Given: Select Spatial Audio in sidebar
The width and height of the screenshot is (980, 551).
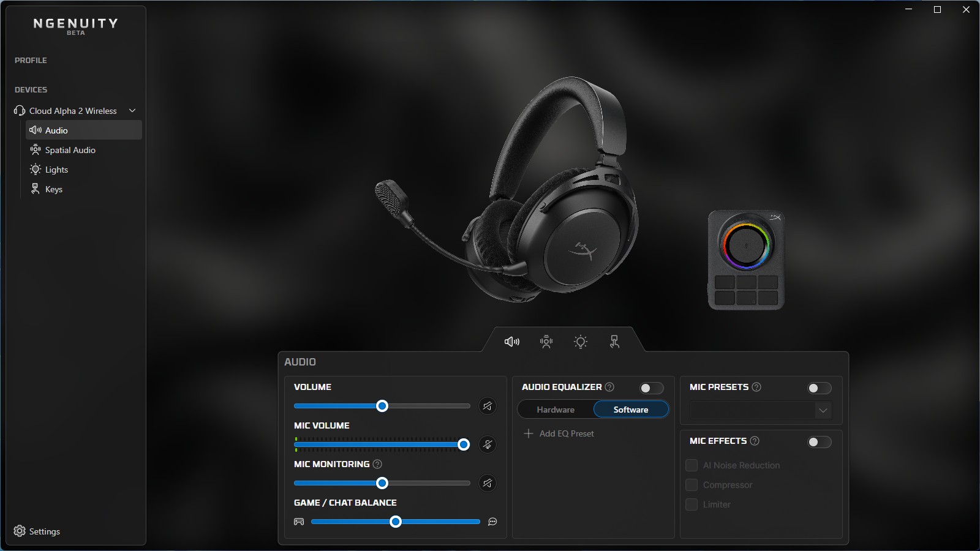Looking at the screenshot, I should click(x=70, y=150).
